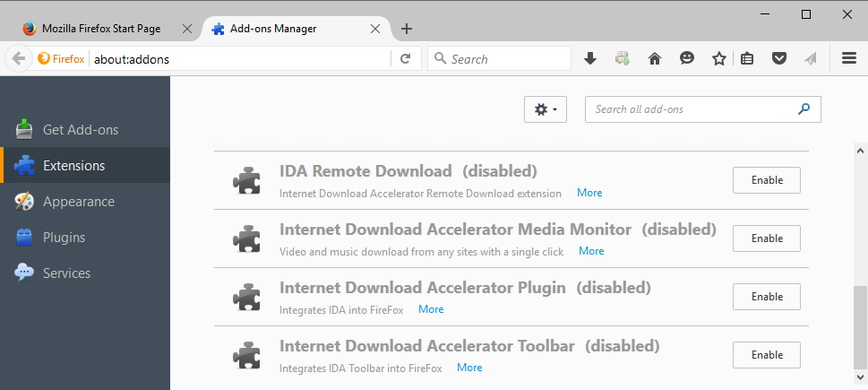
Task: Click the Media Monitor puzzle piece icon
Action: [x=247, y=238]
